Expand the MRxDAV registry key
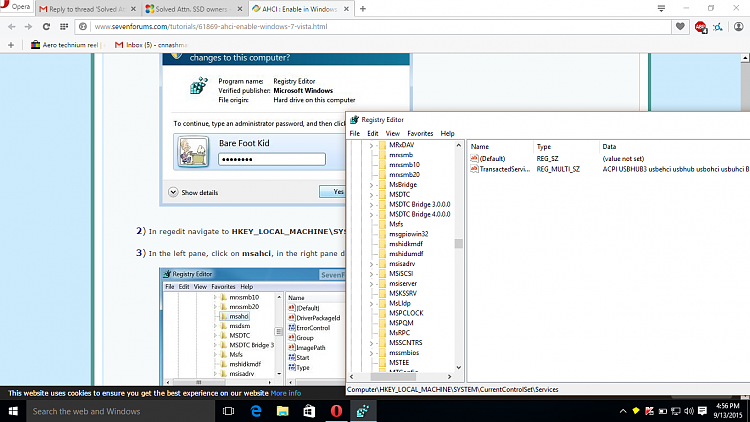 pos(371,145)
